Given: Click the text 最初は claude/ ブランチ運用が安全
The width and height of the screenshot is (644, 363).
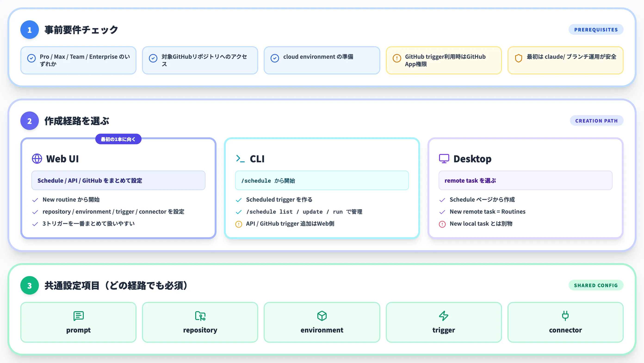Looking at the screenshot, I should coord(572,57).
